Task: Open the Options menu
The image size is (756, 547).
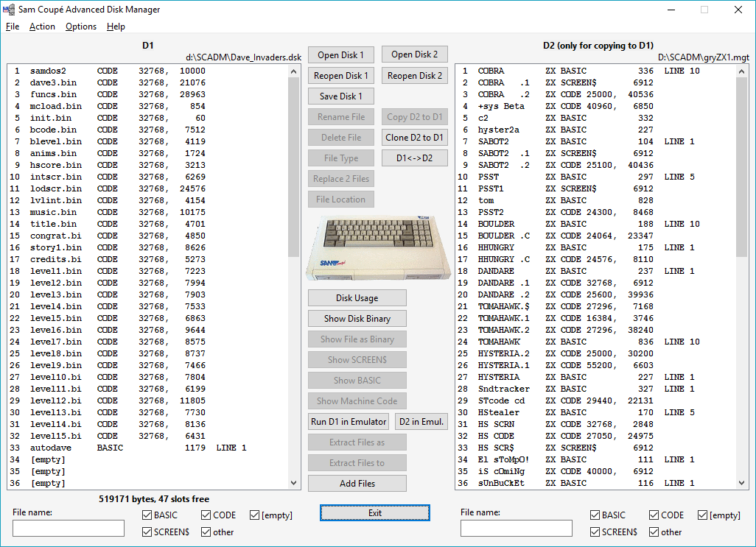Action: [81, 27]
